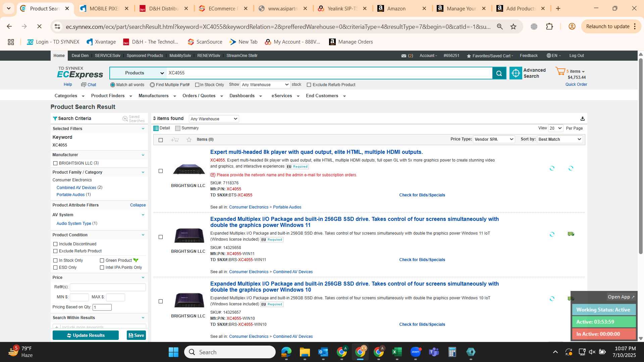This screenshot has height=362, width=644.
Task: Open Windows Start menu
Action: [x=173, y=352]
